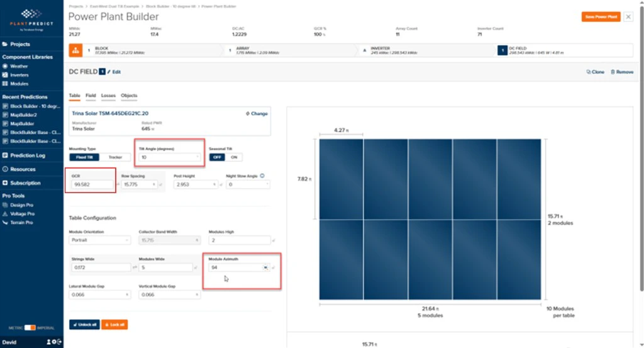The width and height of the screenshot is (644, 348).
Task: Toggle lock icon beside Modules Wide
Action: point(196,268)
